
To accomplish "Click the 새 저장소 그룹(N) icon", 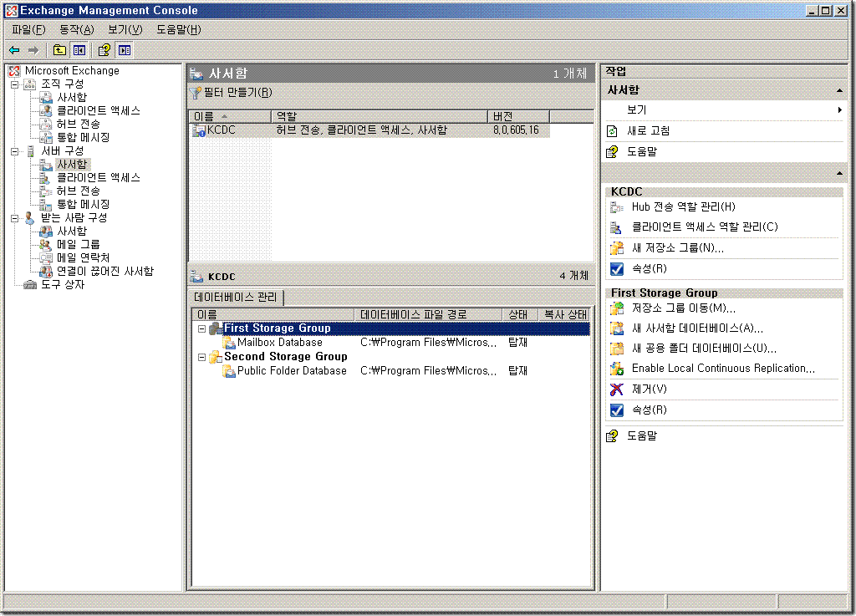I will tap(617, 248).
